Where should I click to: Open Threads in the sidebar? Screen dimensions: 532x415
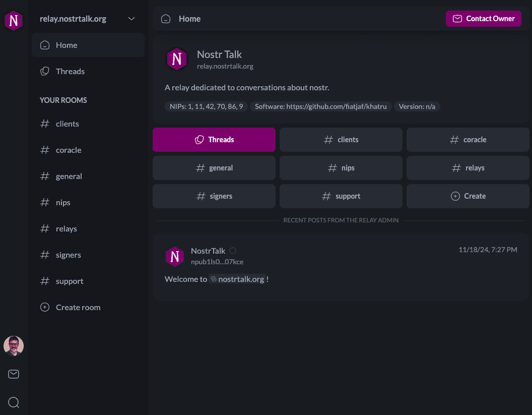click(88, 71)
